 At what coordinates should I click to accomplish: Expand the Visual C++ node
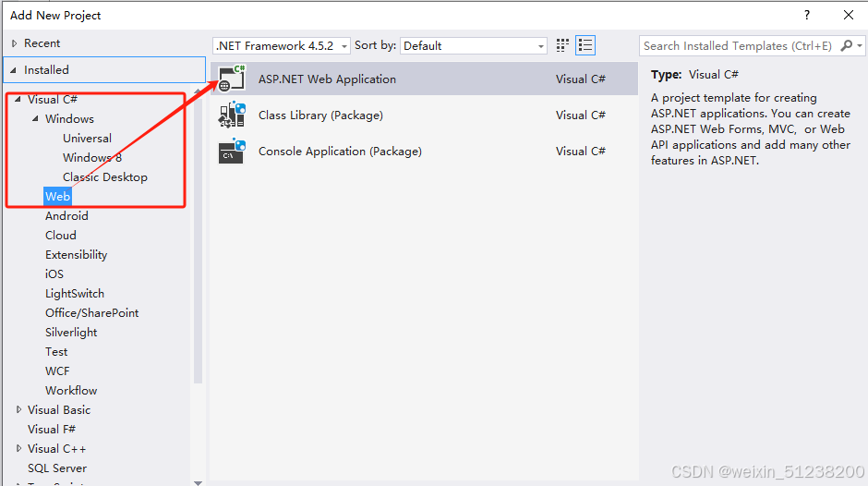(18, 448)
